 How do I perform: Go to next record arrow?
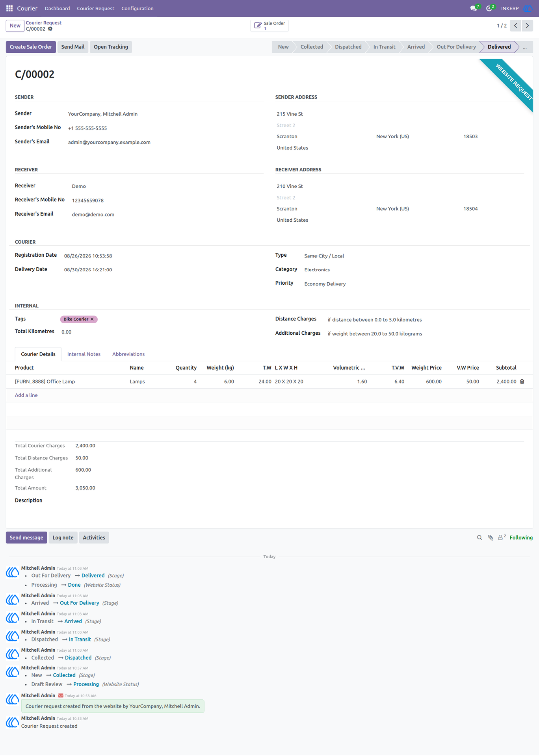[x=527, y=26]
